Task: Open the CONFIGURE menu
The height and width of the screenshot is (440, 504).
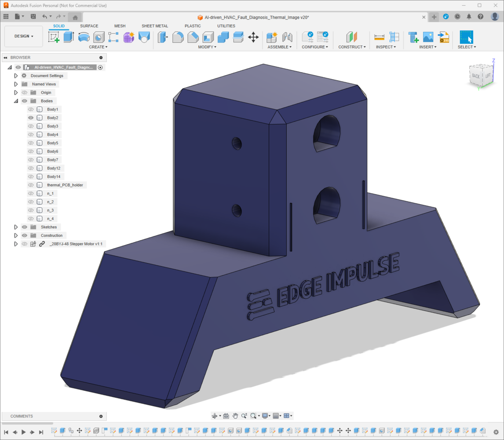Action: pos(315,47)
